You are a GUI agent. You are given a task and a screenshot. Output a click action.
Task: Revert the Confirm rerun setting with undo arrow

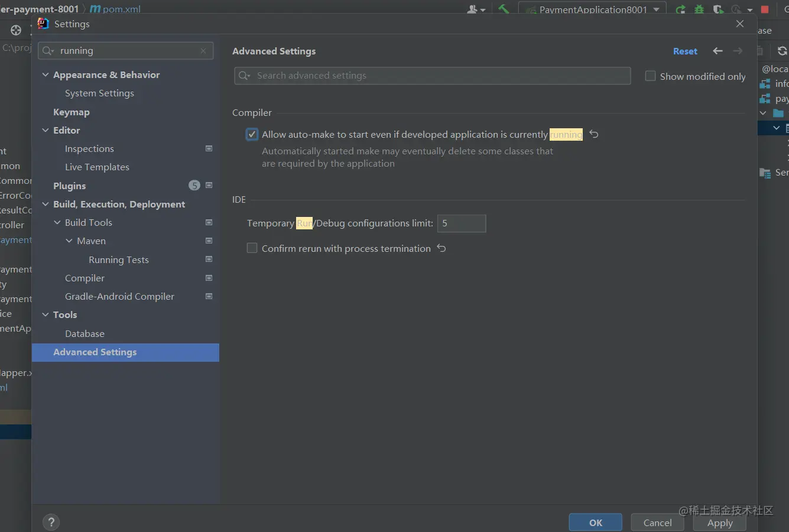pyautogui.click(x=441, y=248)
